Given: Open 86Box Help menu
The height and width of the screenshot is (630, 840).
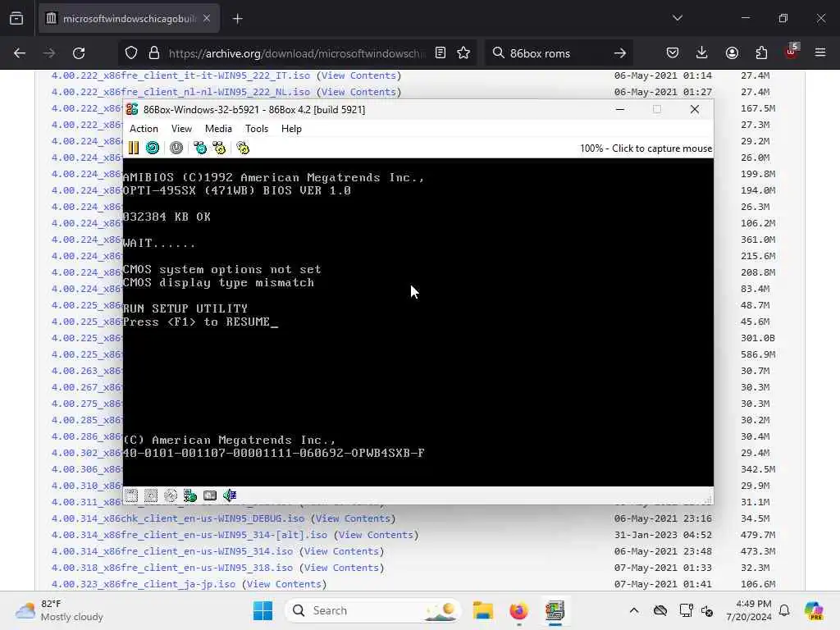Looking at the screenshot, I should click(x=291, y=129).
